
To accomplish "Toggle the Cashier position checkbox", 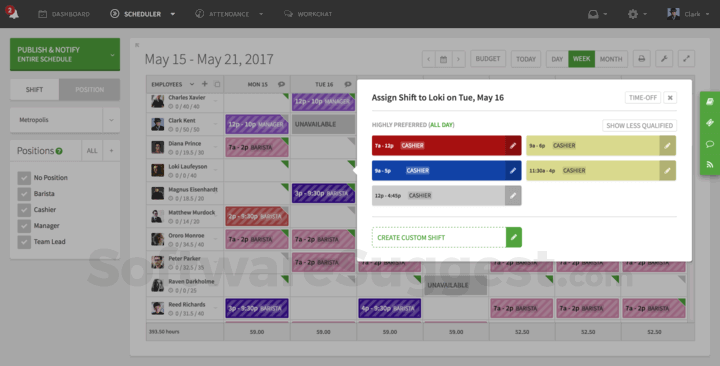I will 24,210.
